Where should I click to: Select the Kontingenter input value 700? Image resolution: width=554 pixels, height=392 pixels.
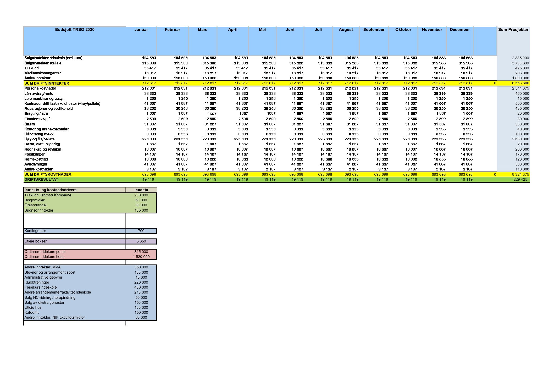141,231
